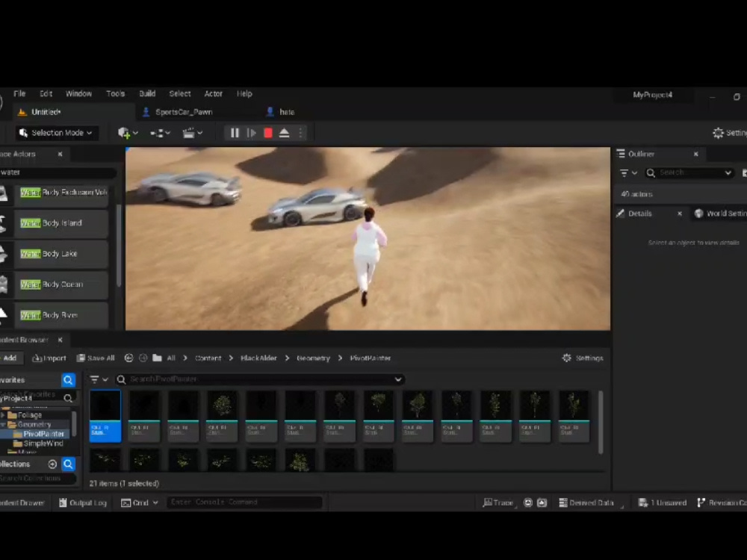Click the 1 Unsaved indicator
The height and width of the screenshot is (560, 747).
pyautogui.click(x=662, y=503)
